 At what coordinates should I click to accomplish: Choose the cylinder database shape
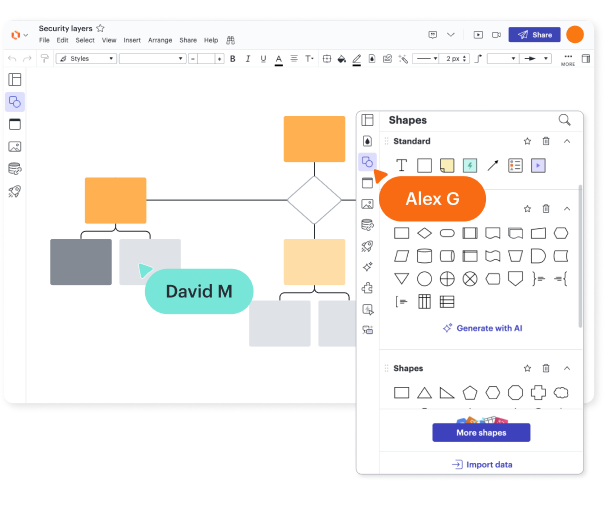424,256
